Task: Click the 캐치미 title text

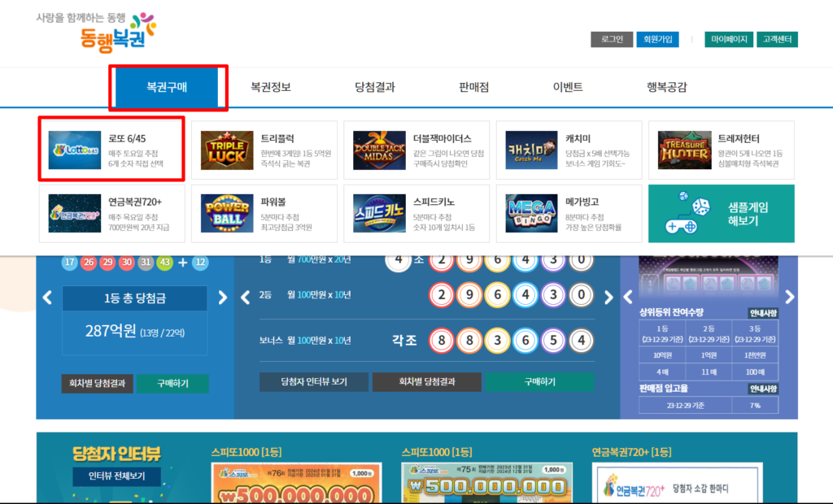Action: 578,139
